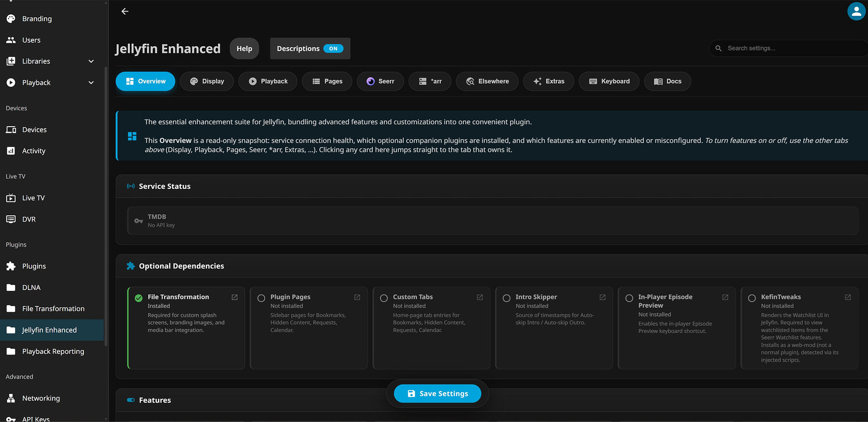This screenshot has width=868, height=422.
Task: Click File Transformation installed checkmark
Action: pos(138,298)
